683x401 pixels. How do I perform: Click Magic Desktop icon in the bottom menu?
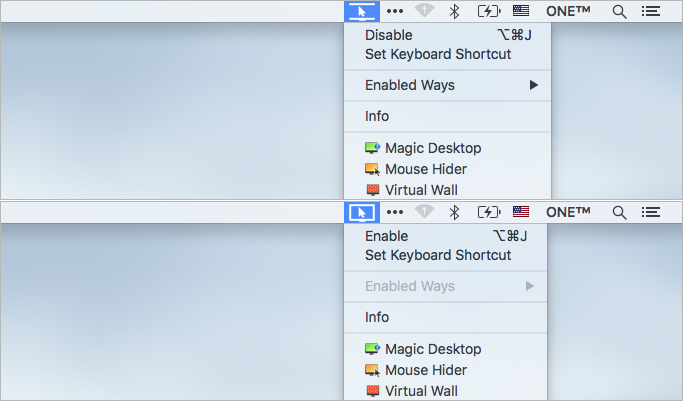[372, 349]
